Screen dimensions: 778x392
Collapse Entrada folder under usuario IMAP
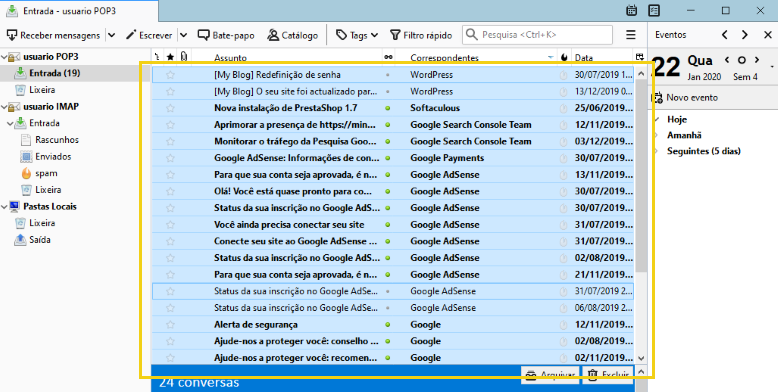point(10,123)
